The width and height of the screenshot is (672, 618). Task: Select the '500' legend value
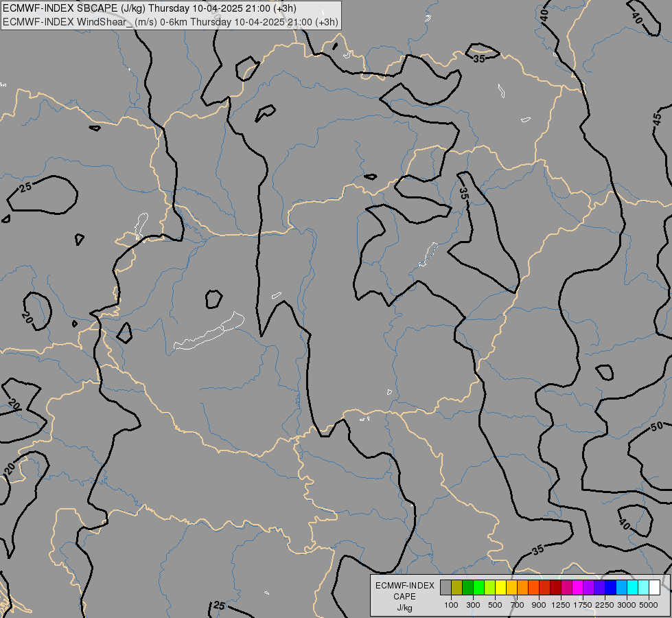tap(495, 605)
